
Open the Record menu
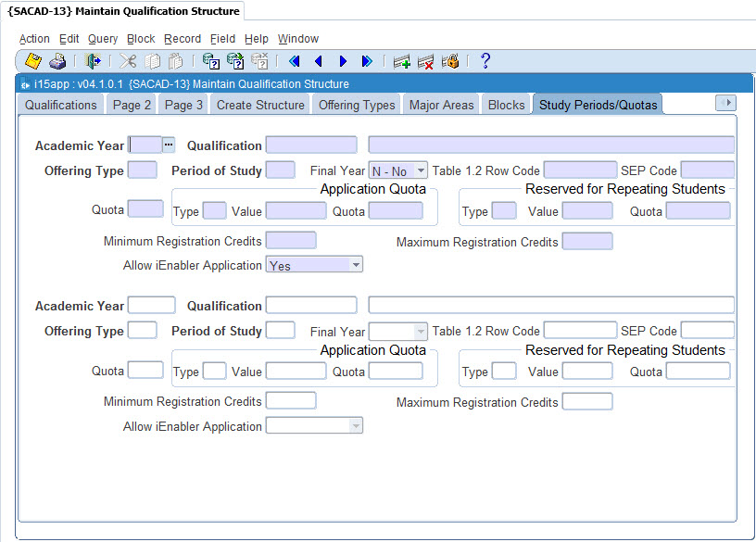click(x=183, y=39)
